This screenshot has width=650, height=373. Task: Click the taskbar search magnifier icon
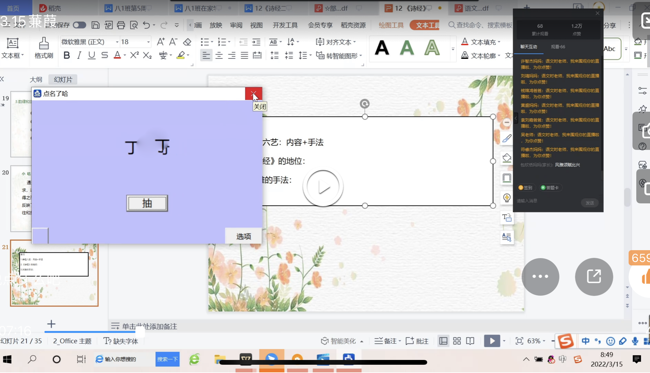pyautogui.click(x=32, y=359)
